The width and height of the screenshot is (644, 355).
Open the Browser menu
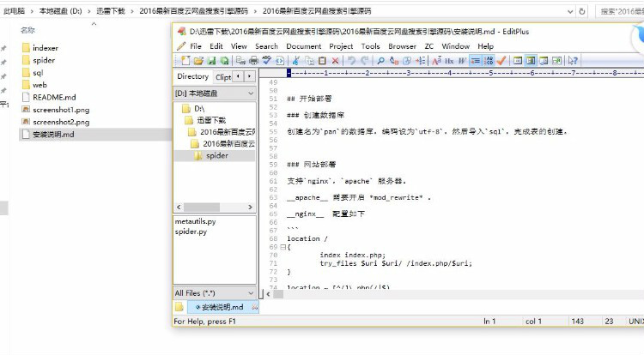pos(402,46)
